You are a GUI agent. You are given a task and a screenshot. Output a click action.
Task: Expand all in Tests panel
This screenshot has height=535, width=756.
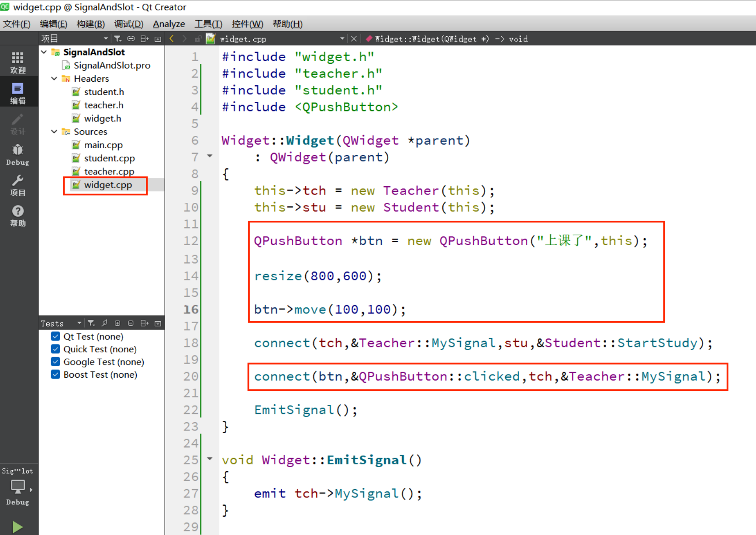117,323
